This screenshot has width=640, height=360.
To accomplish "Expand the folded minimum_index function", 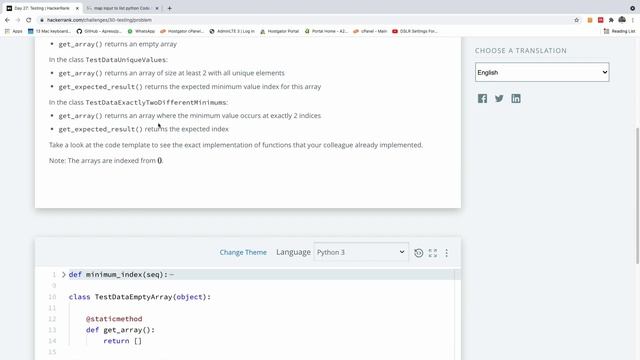I will click(64, 275).
